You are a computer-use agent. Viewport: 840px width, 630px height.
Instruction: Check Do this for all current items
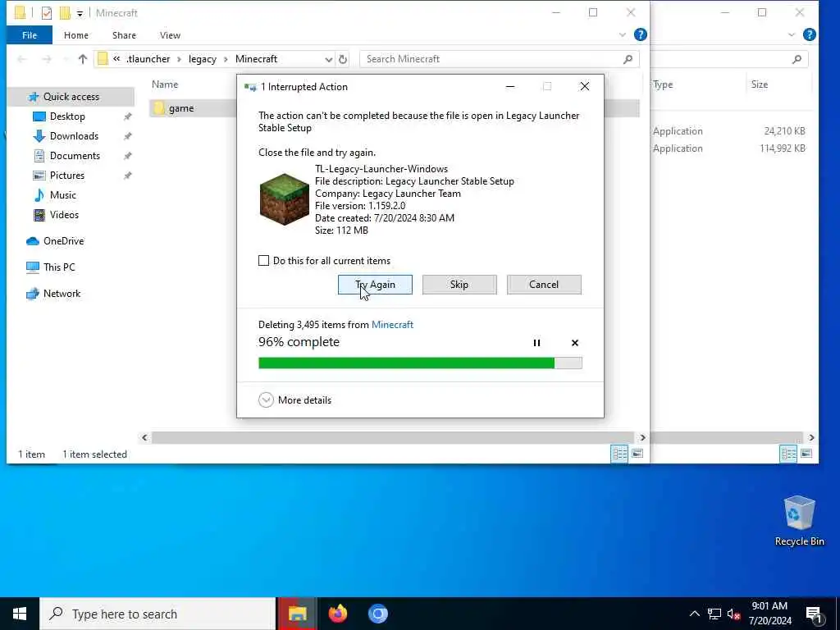tap(263, 261)
